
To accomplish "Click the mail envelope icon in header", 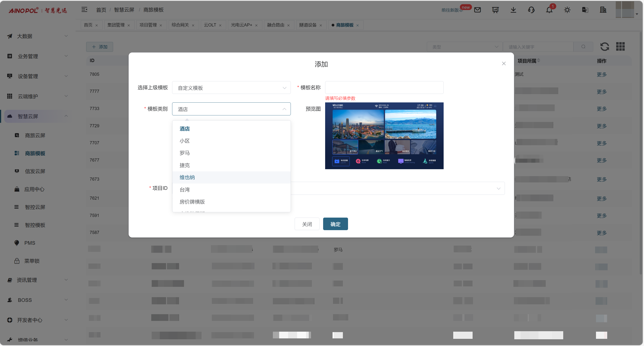I will tap(477, 10).
